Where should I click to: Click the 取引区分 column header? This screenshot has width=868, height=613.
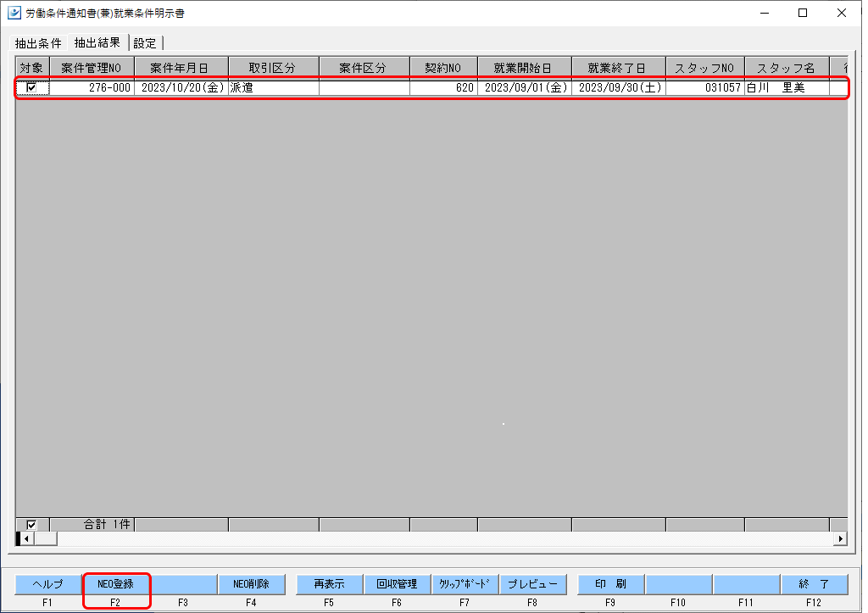[274, 68]
